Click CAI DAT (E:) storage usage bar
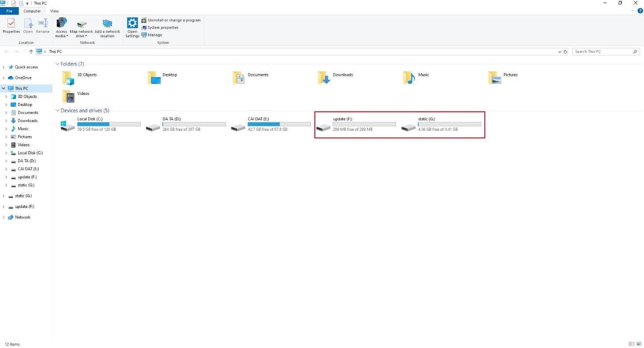This screenshot has width=644, height=348. click(x=279, y=124)
